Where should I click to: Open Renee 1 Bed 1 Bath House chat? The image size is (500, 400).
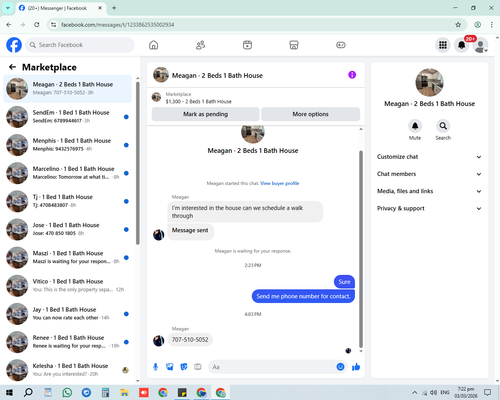click(x=67, y=342)
